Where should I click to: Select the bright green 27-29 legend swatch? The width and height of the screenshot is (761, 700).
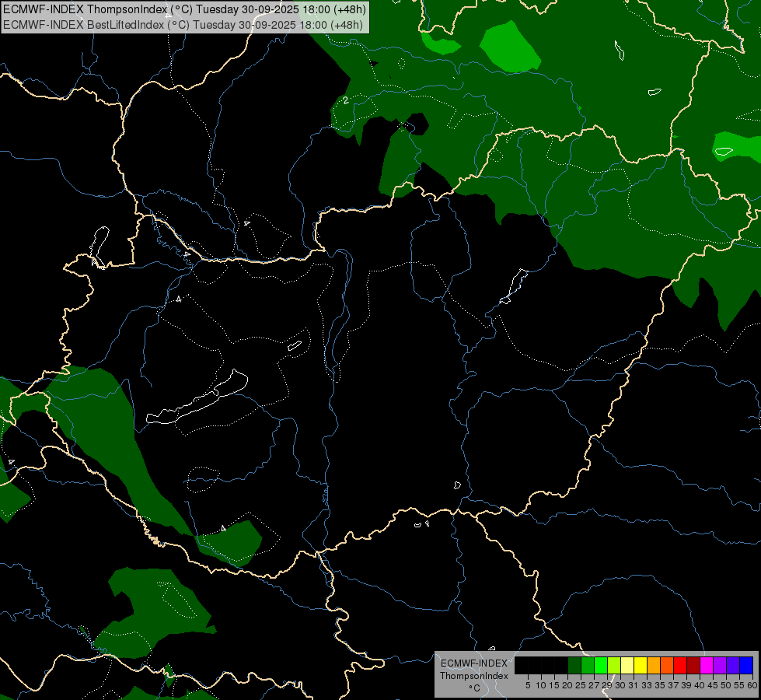coord(601,665)
